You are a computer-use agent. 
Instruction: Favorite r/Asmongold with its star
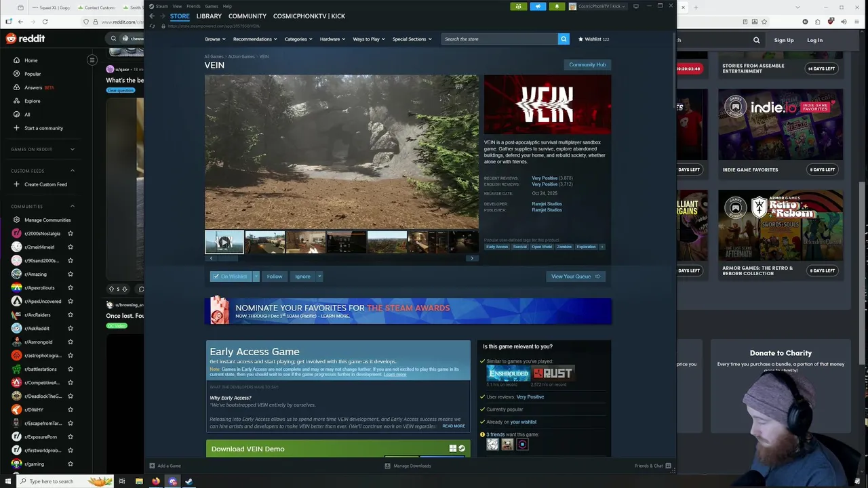(x=71, y=342)
